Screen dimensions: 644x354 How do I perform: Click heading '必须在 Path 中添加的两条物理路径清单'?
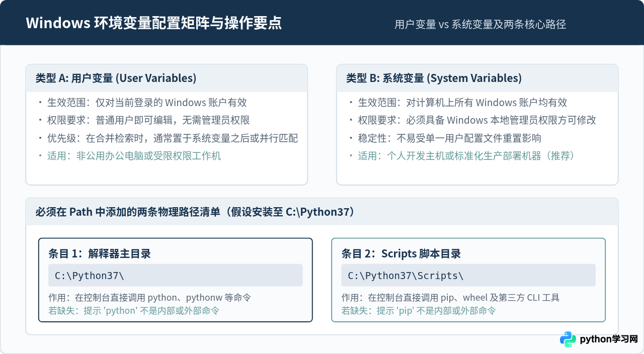pos(195,212)
